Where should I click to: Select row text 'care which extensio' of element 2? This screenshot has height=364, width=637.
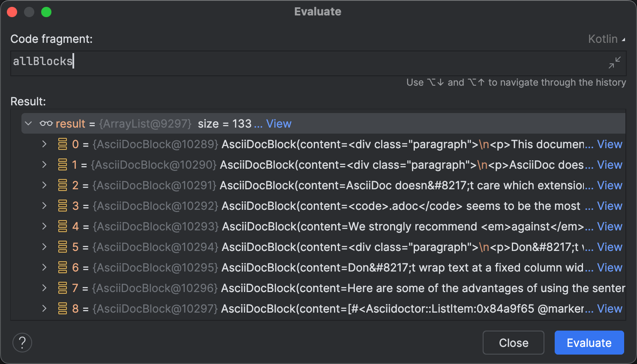point(531,185)
